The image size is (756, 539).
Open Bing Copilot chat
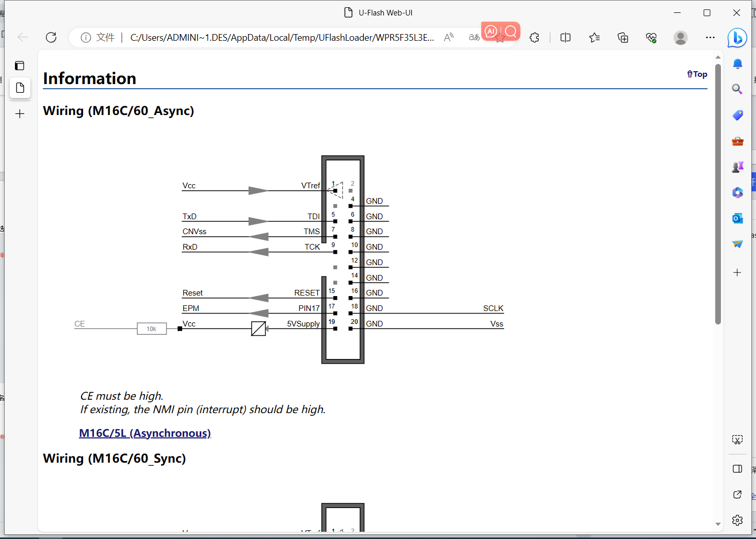[x=737, y=38]
